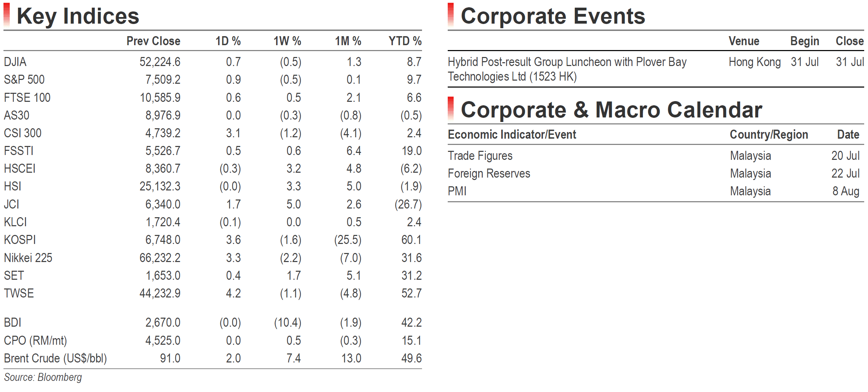Click the 1W % column header
868x392 pixels.
[287, 41]
